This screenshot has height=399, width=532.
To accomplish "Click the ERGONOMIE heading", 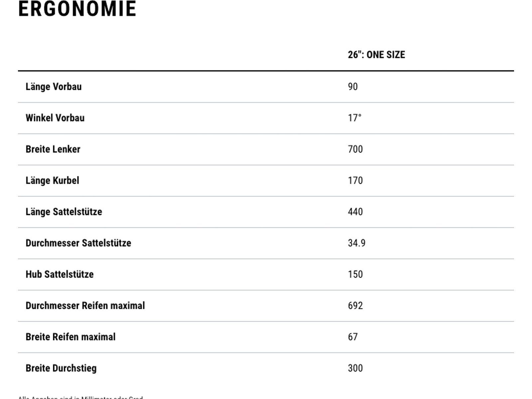I will (77, 9).
